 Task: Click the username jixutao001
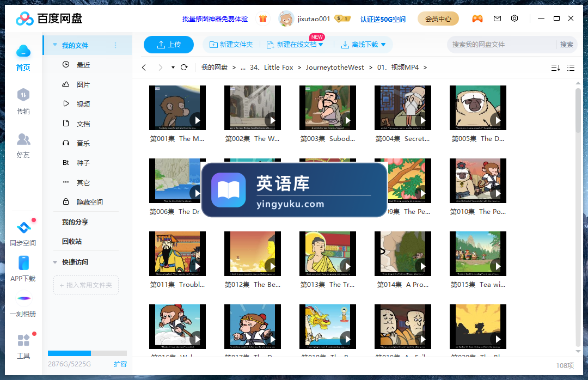[314, 19]
